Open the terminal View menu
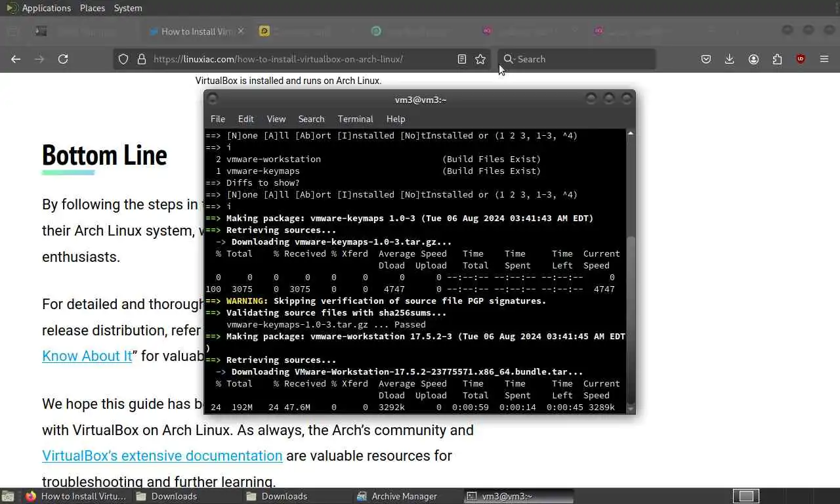 point(276,119)
